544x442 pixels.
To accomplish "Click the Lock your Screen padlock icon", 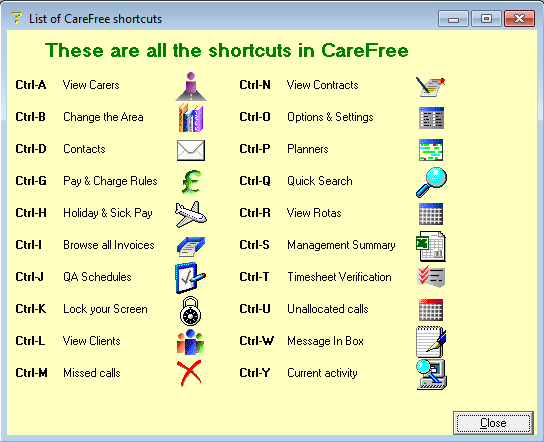I will point(190,311).
